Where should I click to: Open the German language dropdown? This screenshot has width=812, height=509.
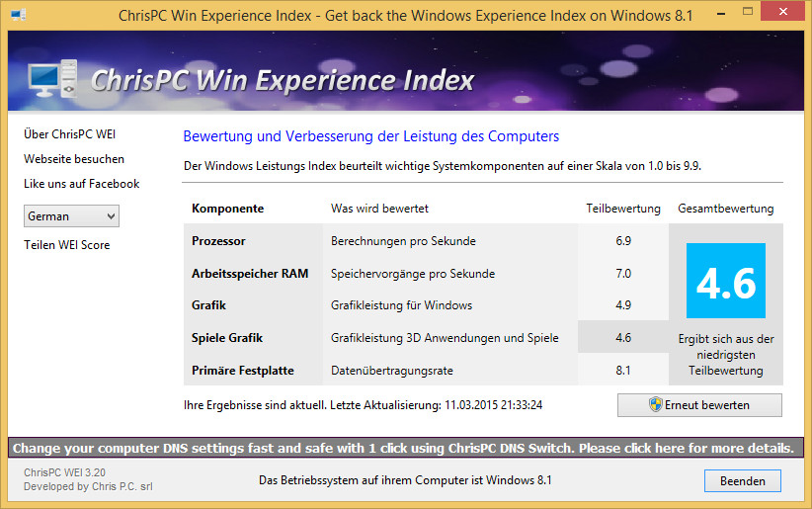(x=71, y=216)
